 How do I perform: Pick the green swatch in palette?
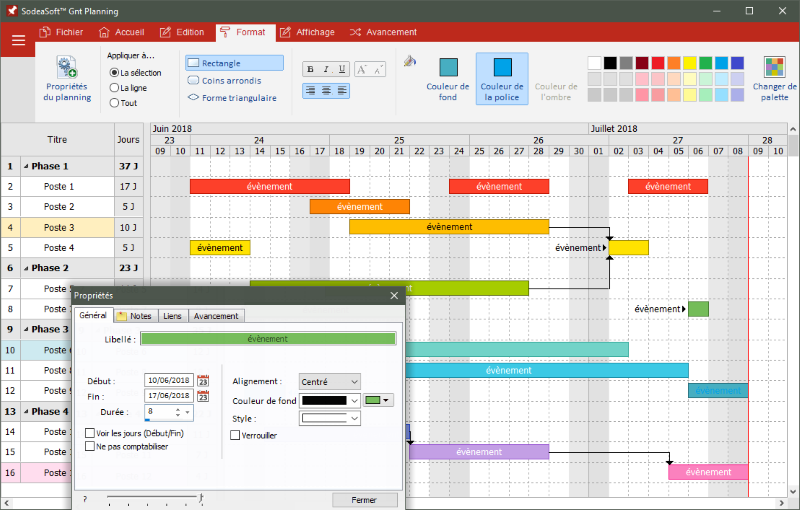[x=705, y=63]
